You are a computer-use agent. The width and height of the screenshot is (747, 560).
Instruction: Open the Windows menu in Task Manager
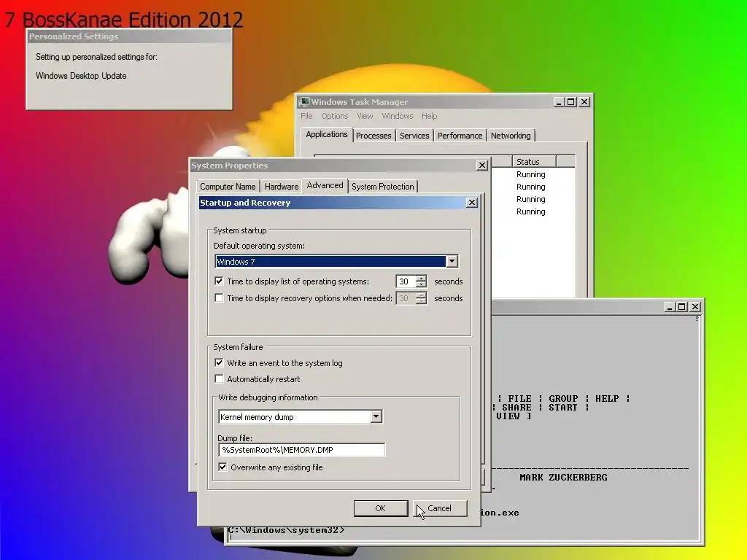(398, 116)
